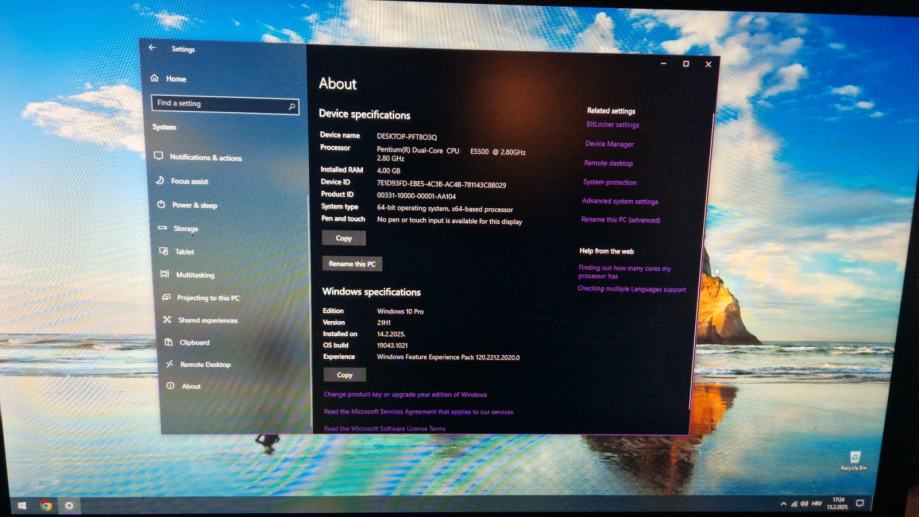This screenshot has width=919, height=517.
Task: Open Checking multiple Languages support link
Action: coord(631,289)
